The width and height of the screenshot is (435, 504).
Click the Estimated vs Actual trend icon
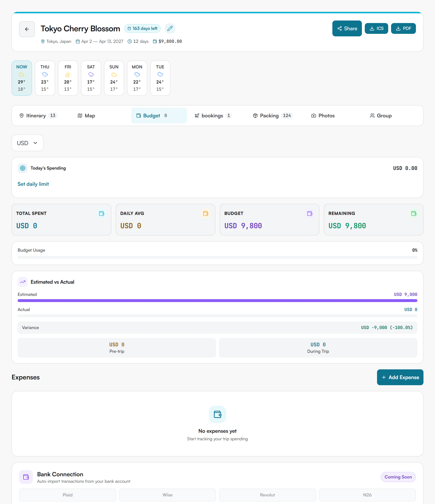pyautogui.click(x=23, y=282)
